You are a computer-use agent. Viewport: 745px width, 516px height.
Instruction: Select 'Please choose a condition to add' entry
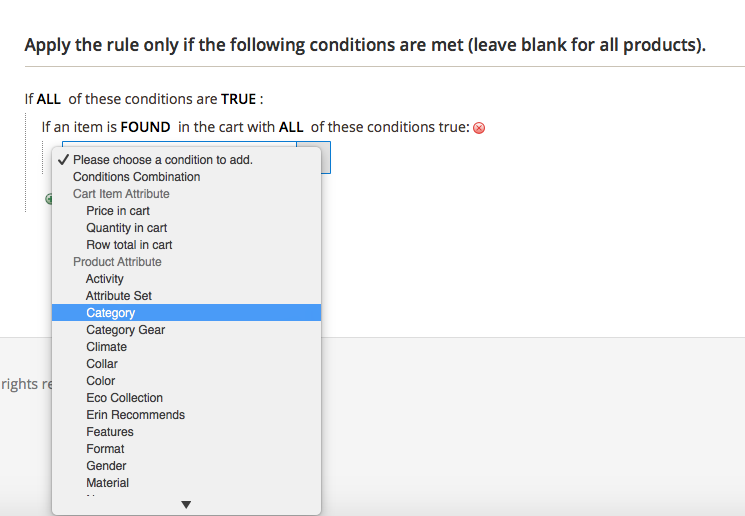coord(162,160)
